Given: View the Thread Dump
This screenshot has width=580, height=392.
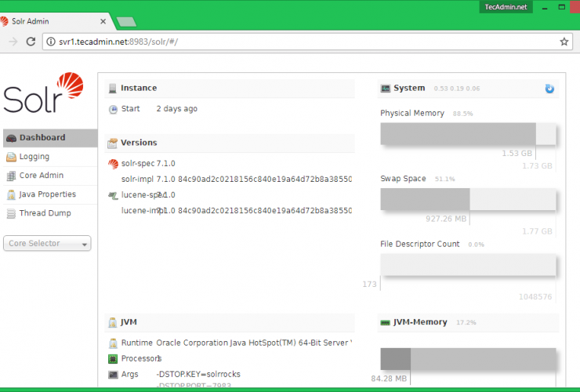Looking at the screenshot, I should coord(45,213).
